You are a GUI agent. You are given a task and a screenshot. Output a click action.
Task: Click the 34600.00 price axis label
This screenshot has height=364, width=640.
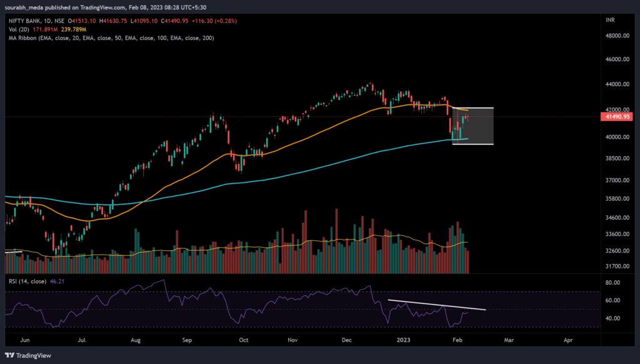point(617,218)
